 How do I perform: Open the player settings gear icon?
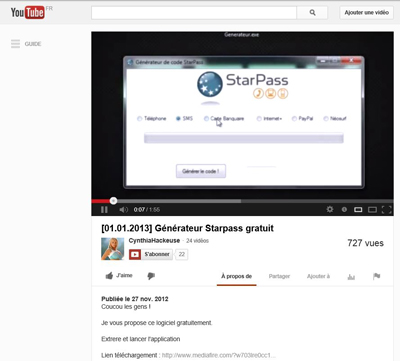[330, 209]
